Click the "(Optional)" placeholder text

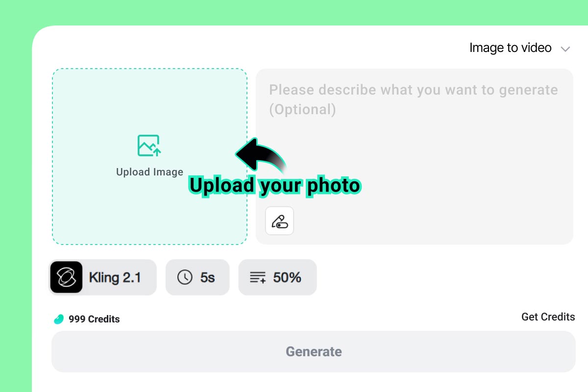point(302,109)
